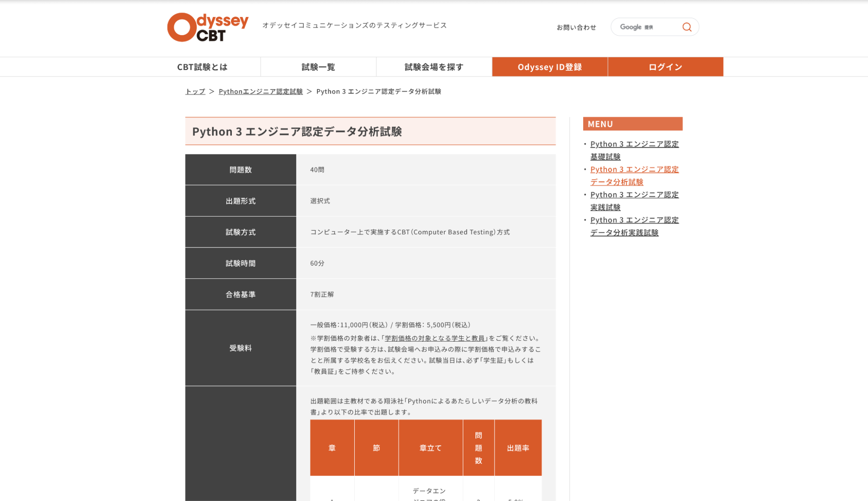Click the 章立て column header
The image size is (868, 501).
(431, 448)
